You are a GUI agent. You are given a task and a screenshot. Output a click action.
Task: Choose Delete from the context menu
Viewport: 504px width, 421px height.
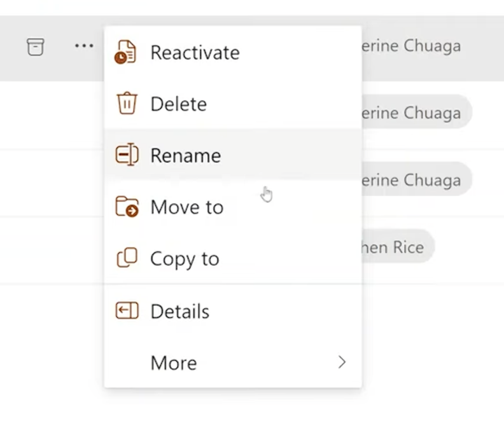[233, 104]
